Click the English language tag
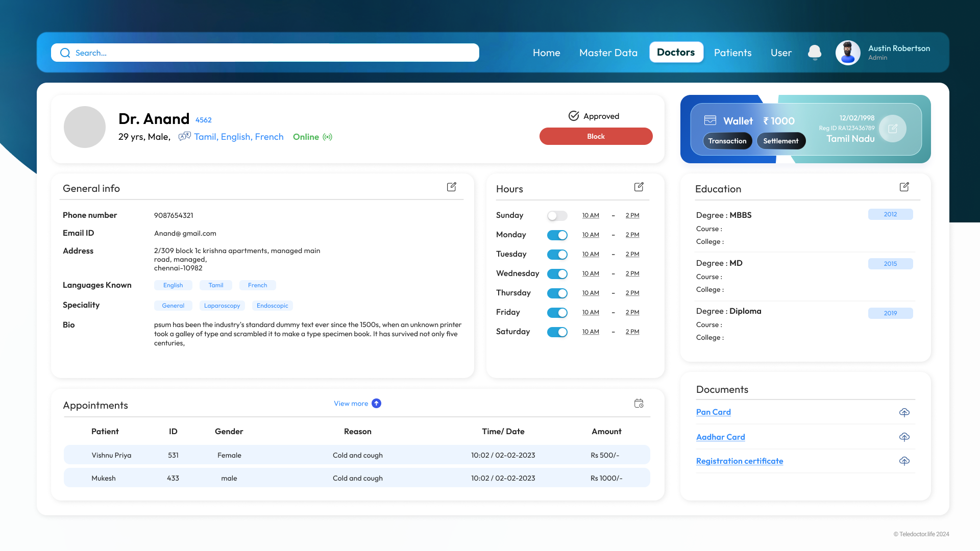This screenshot has width=980, height=551. tap(173, 285)
